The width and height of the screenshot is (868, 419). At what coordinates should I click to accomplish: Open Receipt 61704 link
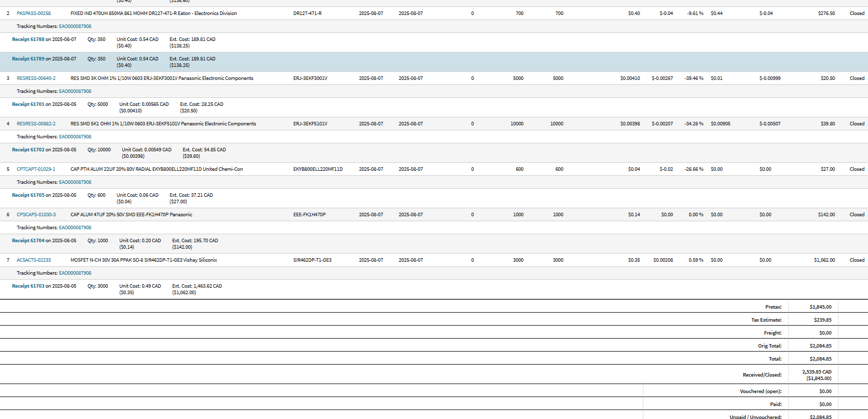28,241
